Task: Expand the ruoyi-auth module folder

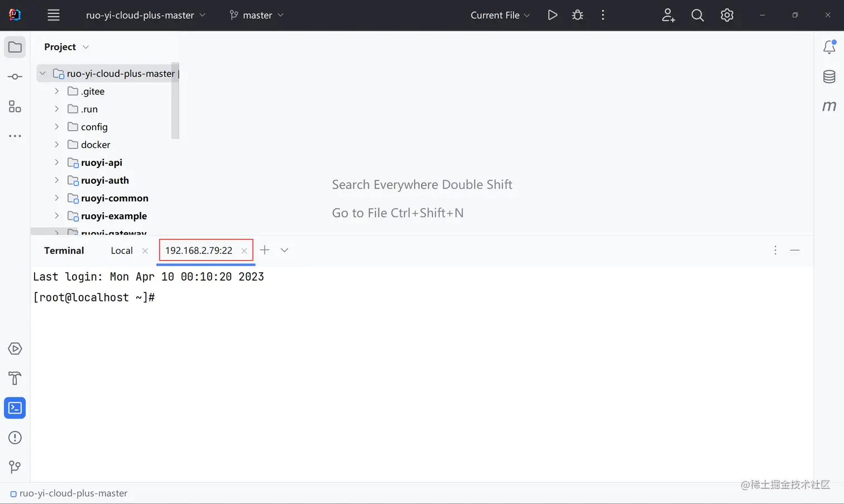Action: click(x=56, y=180)
